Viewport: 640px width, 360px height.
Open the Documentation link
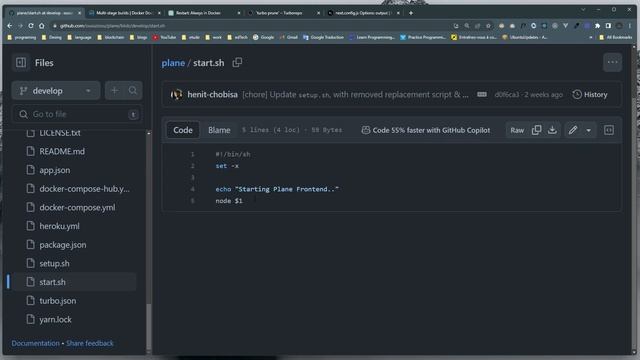coord(36,343)
